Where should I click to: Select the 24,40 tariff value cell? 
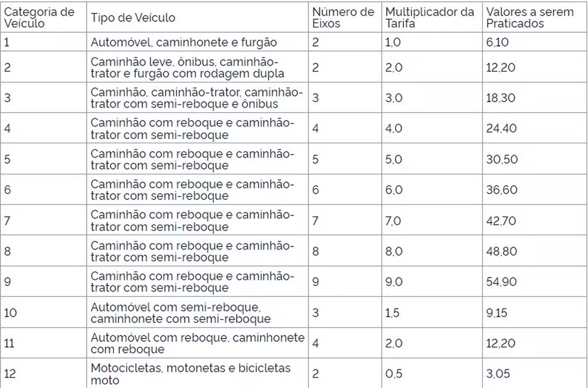pos(535,128)
